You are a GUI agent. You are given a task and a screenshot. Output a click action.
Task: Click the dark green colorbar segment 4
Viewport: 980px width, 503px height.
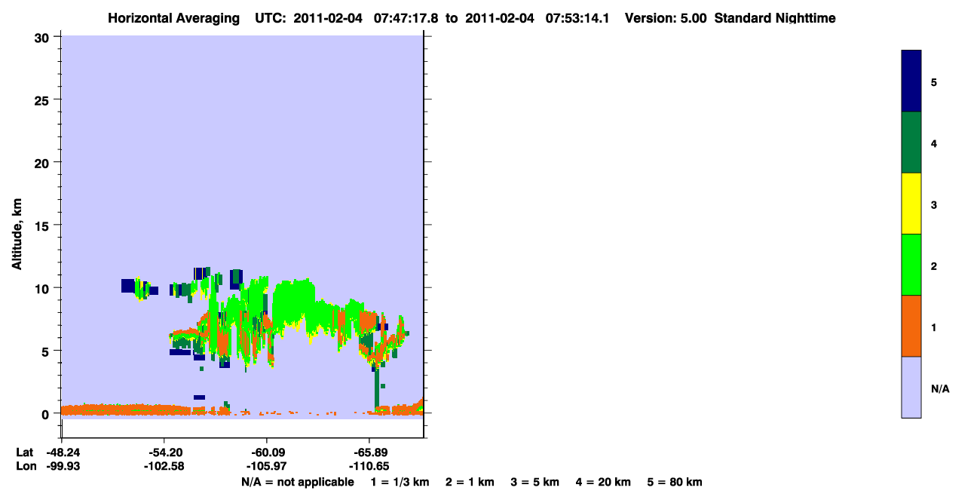(911, 143)
